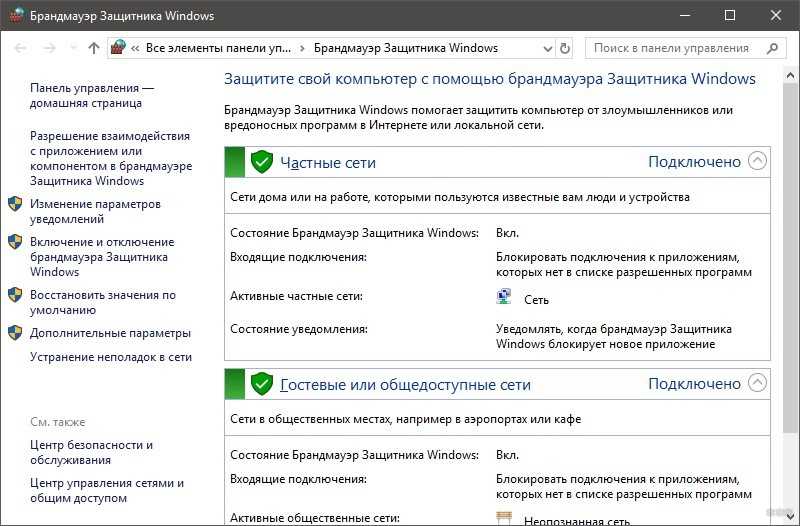The height and width of the screenshot is (526, 800).
Task: Open 'Дополнительные параметры'
Action: coord(110,333)
